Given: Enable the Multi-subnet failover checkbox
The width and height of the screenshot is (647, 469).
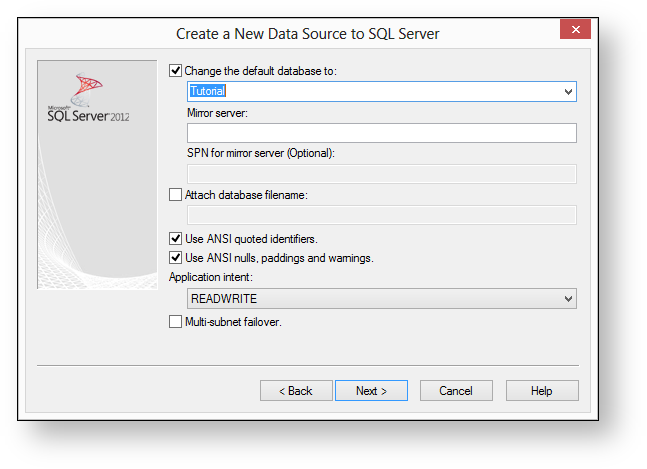Looking at the screenshot, I should (176, 322).
